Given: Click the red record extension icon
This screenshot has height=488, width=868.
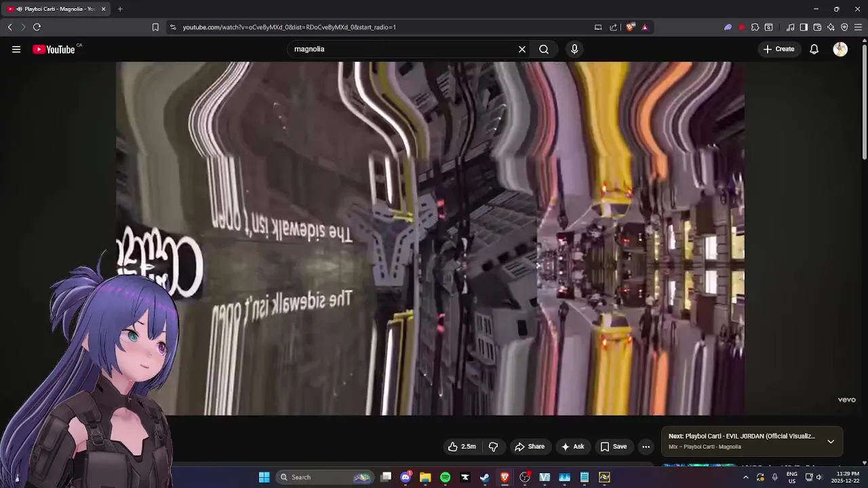Looking at the screenshot, I should point(742,27).
